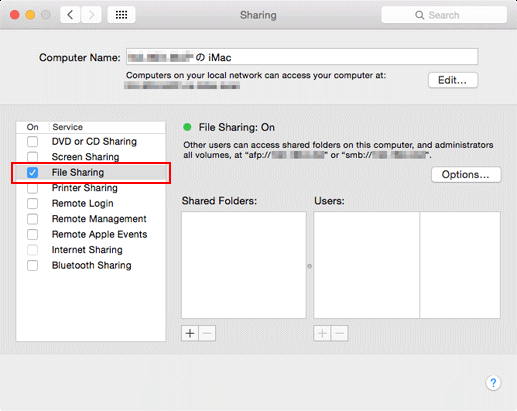The height and width of the screenshot is (411, 517).
Task: Enable Remote Login checkbox
Action: 32,204
